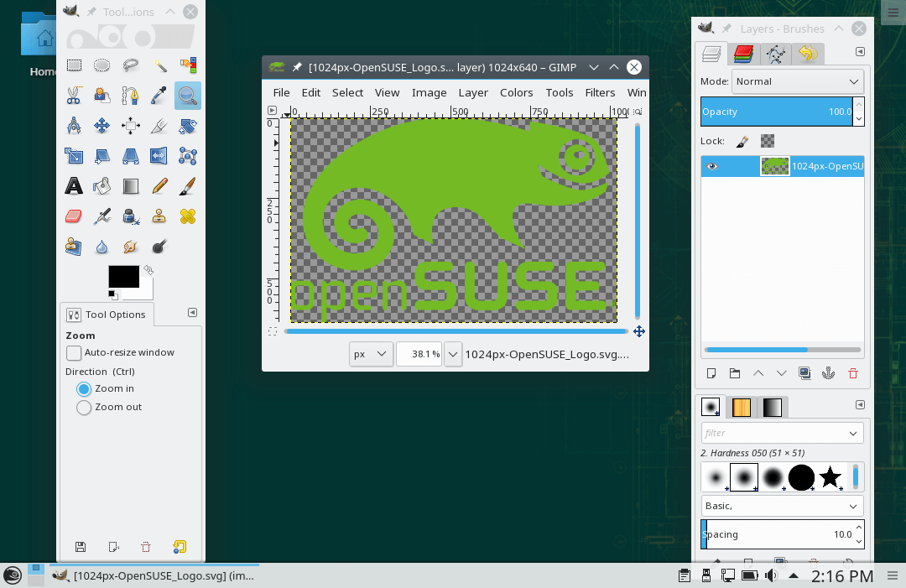Switch to the Undo History tab
Viewport: 906px width, 588px height.
[808, 54]
